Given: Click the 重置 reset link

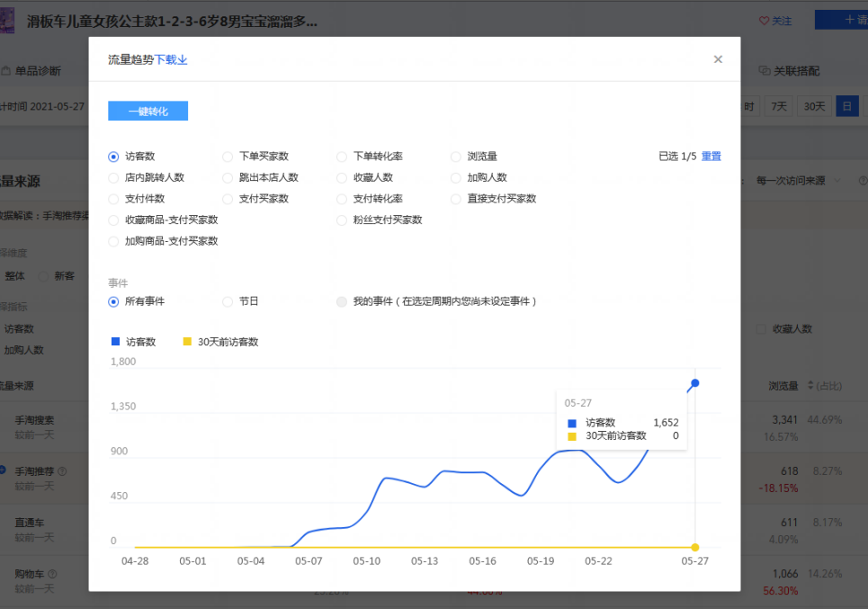Looking at the screenshot, I should 711,157.
